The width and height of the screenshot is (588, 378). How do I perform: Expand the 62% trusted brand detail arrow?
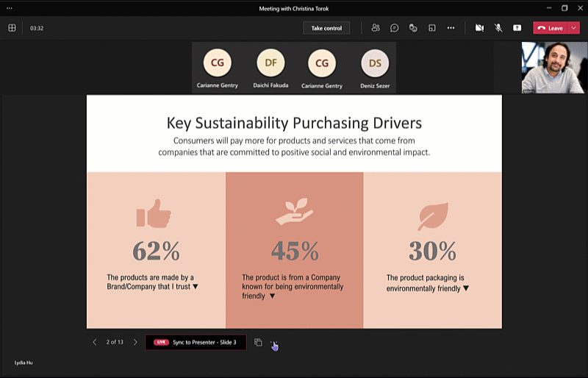coord(196,286)
